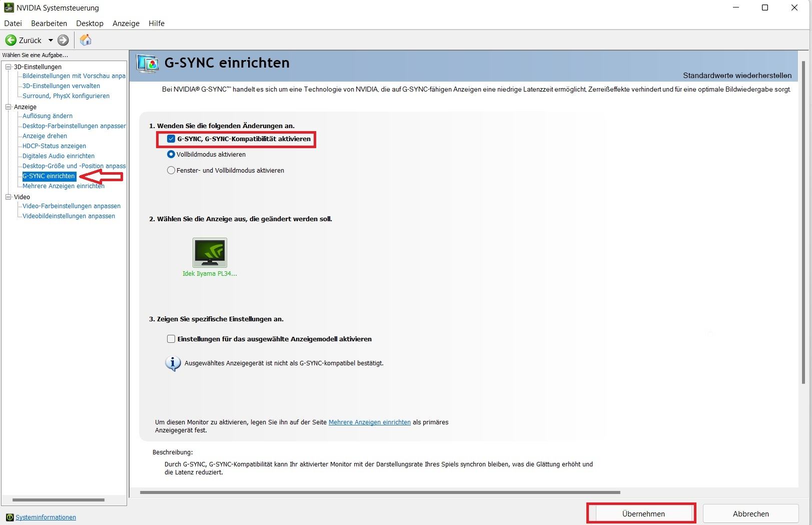
Task: Toggle G-SYNC, G-SYNC-Kompatibilität aktivieren checkbox
Action: (x=171, y=139)
